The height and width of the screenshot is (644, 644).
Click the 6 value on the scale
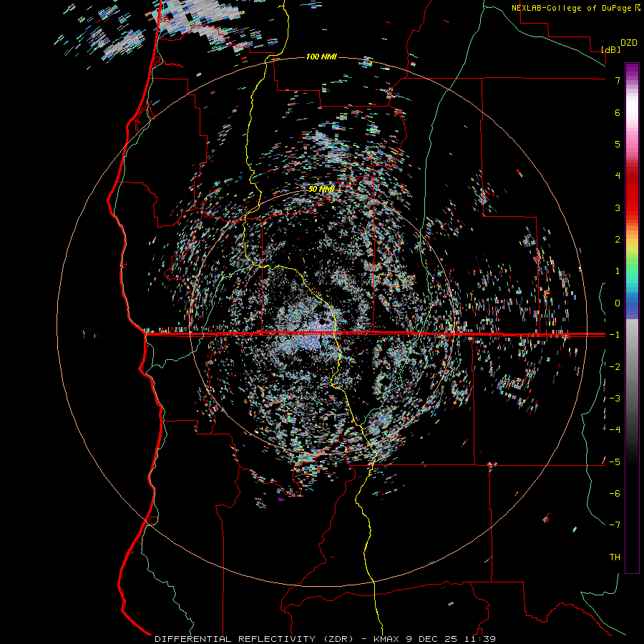coord(618,112)
